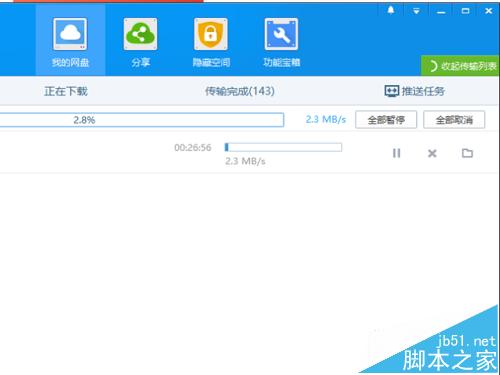500x375 pixels.
Task: Pause all downloads with 全部暂停
Action: (386, 120)
